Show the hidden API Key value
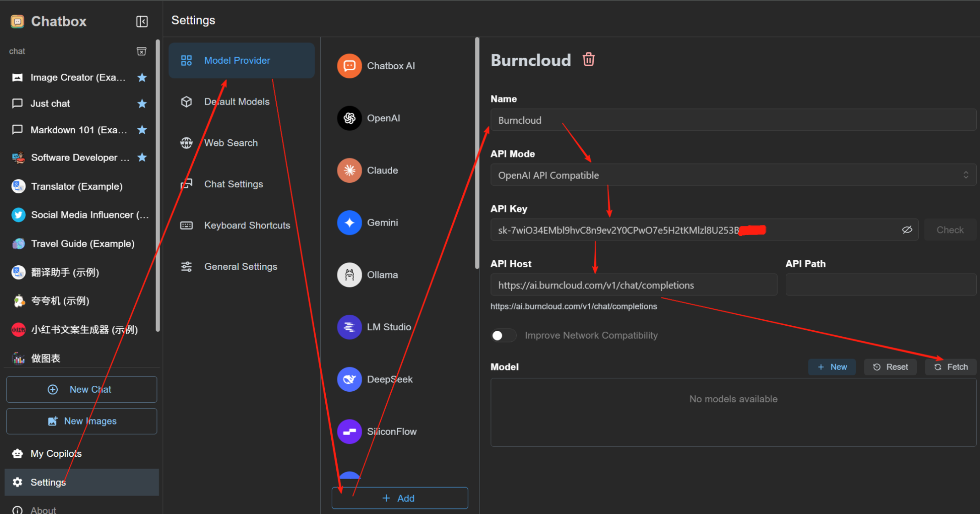Screen dimensions: 980x514 pyautogui.click(x=907, y=230)
